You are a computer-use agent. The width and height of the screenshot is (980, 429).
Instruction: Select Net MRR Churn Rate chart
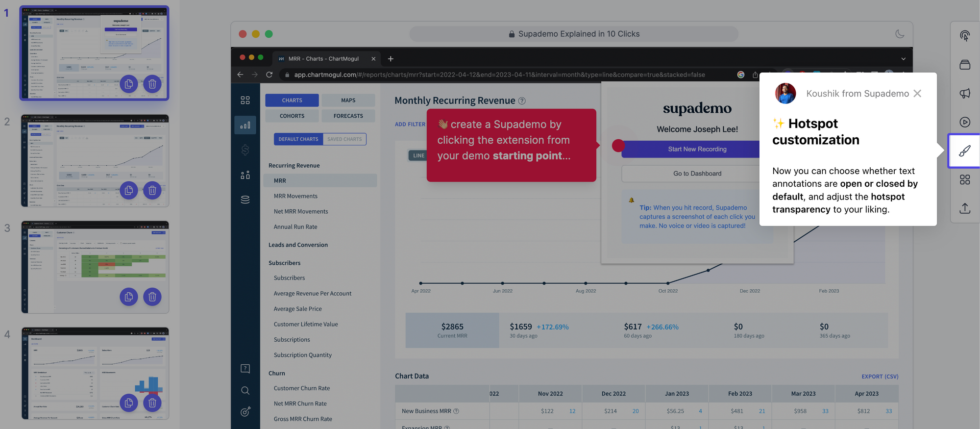pos(300,404)
